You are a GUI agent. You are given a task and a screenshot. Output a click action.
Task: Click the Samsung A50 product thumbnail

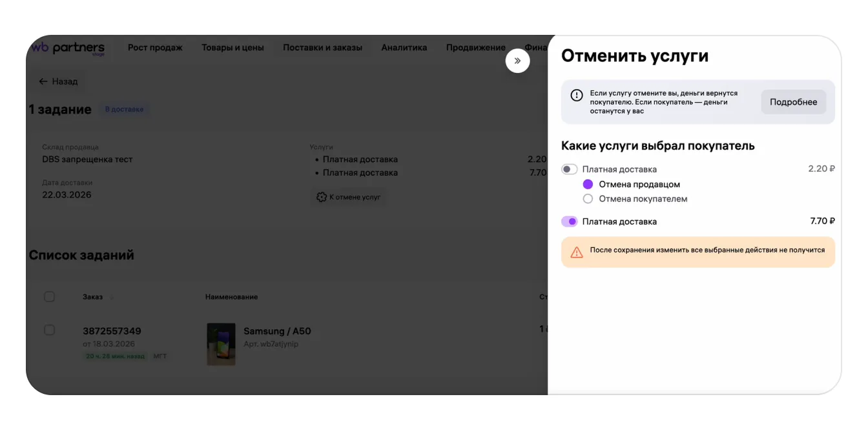221,345
